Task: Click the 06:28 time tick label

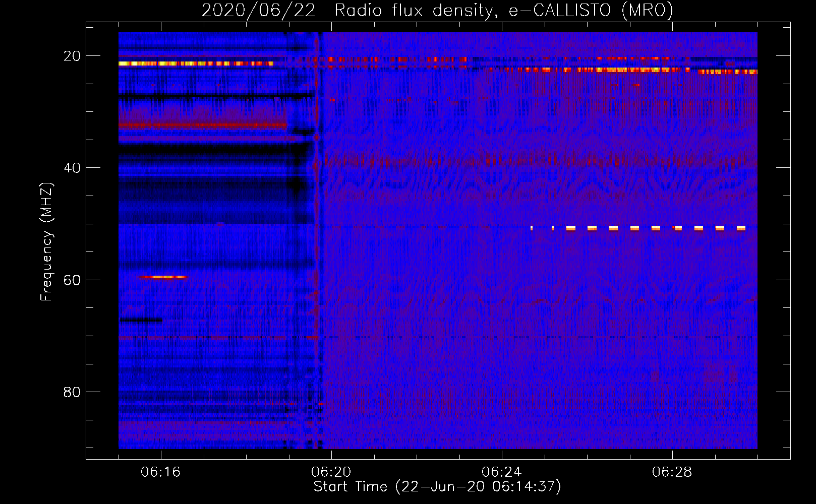Action: (672, 472)
